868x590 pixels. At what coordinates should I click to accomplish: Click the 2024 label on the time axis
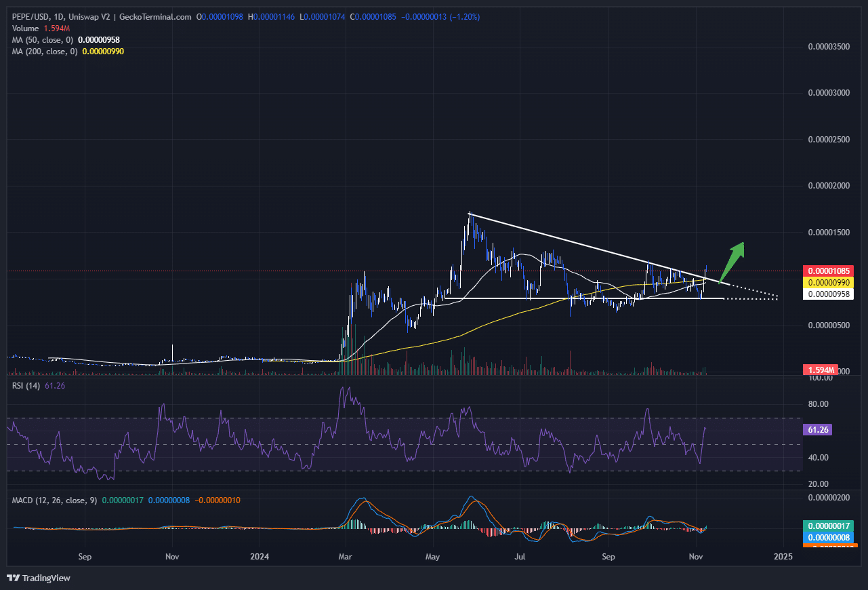[259, 557]
